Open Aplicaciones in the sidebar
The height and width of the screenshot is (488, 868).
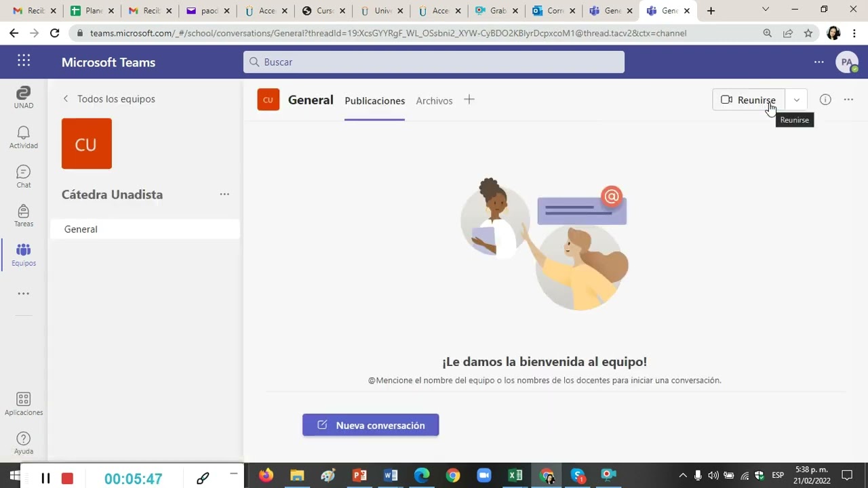pyautogui.click(x=24, y=404)
